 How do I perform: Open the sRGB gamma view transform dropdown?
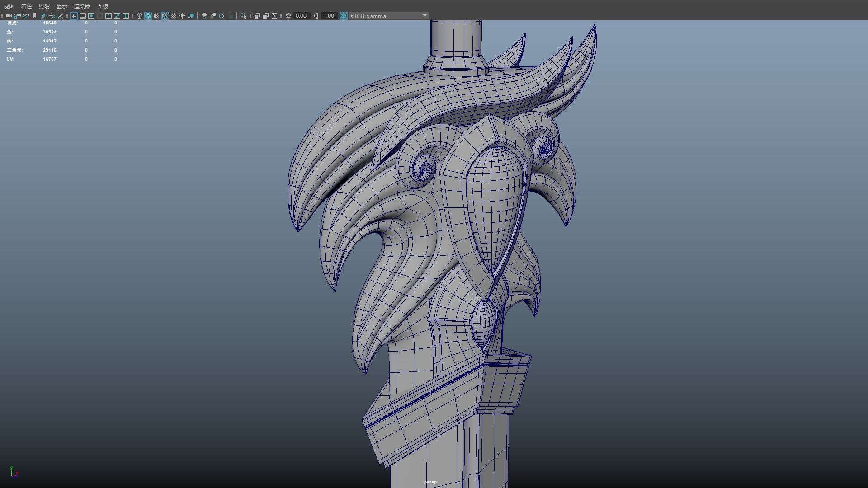click(384, 16)
